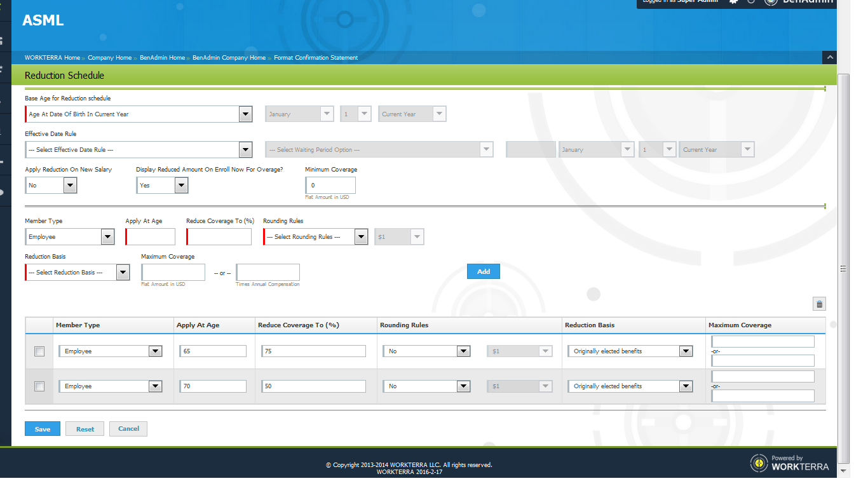The width and height of the screenshot is (868, 488).
Task: Navigate to BenAdmin Home breadcrumb
Action: (x=162, y=58)
